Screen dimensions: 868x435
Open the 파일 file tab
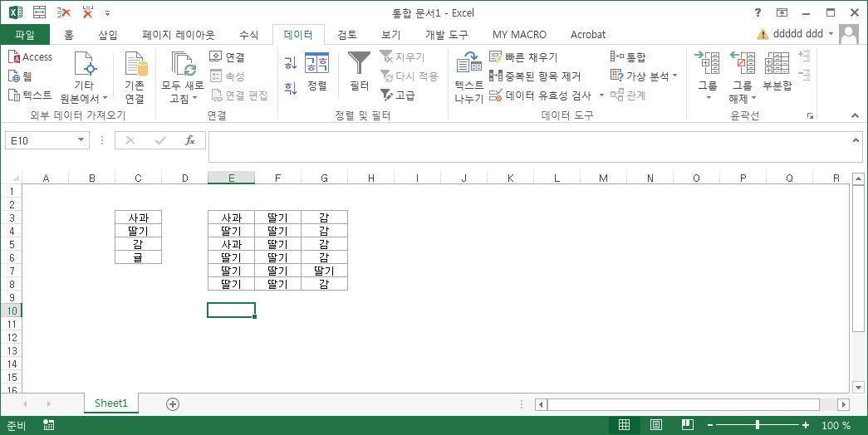[x=25, y=34]
